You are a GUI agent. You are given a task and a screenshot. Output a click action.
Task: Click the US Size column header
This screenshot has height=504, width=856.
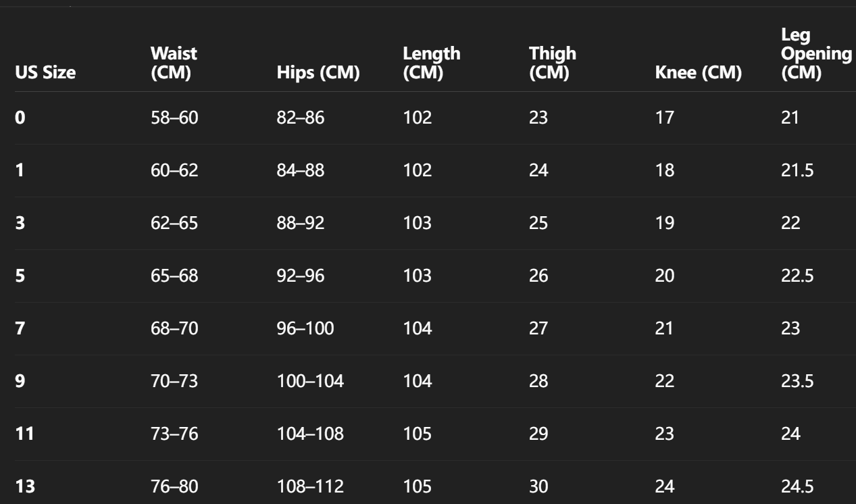pyautogui.click(x=45, y=74)
